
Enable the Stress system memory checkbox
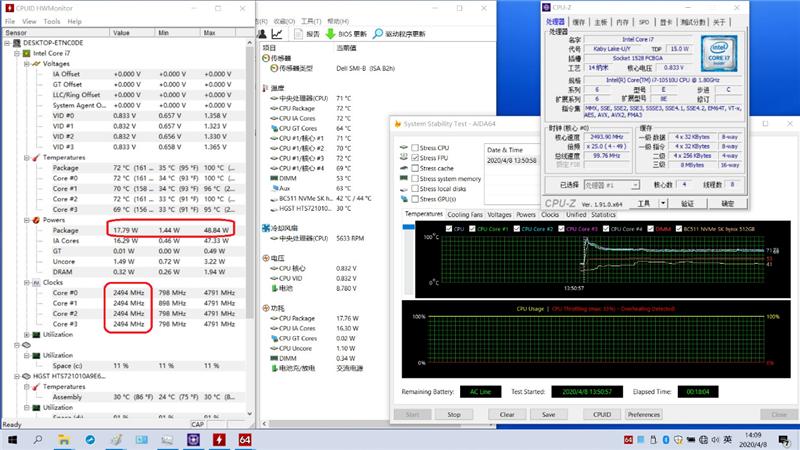tap(415, 178)
